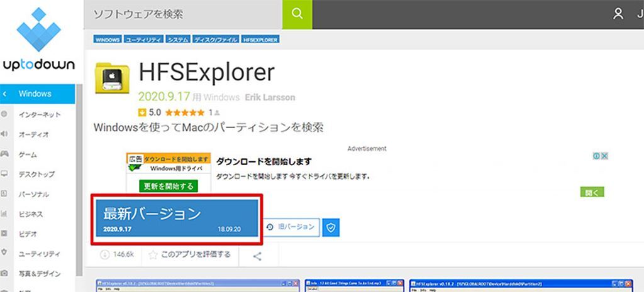Click the 2020.9.17 version text
The image size is (644, 292).
(164, 97)
